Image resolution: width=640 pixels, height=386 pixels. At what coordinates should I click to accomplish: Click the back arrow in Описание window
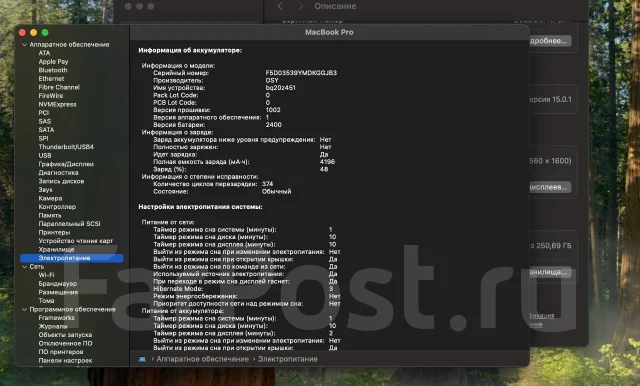point(280,6)
